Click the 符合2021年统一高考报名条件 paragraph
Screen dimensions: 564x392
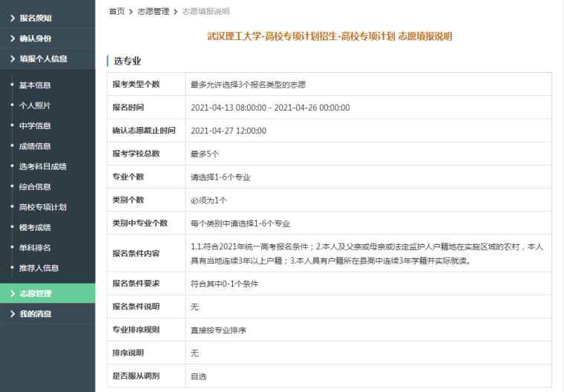pos(367,253)
